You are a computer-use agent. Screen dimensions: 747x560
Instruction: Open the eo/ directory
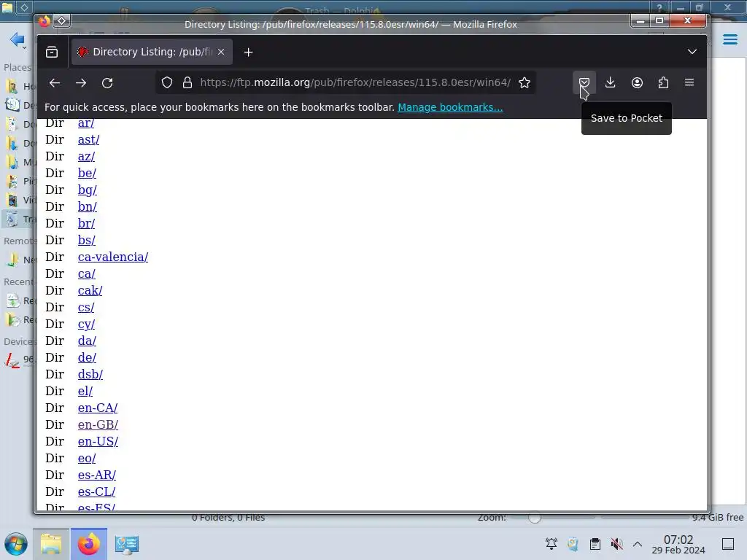click(x=87, y=458)
